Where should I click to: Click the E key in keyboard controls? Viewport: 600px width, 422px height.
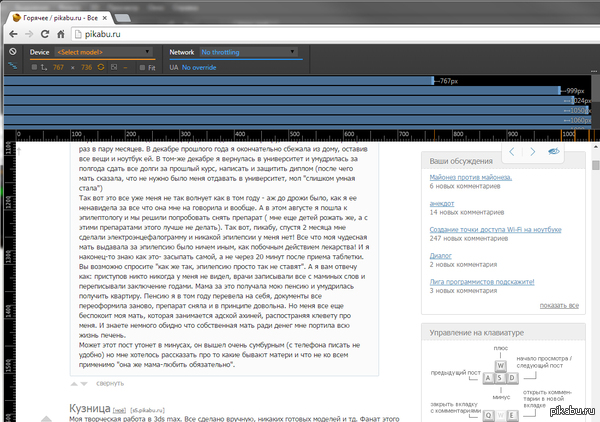[x=512, y=415]
